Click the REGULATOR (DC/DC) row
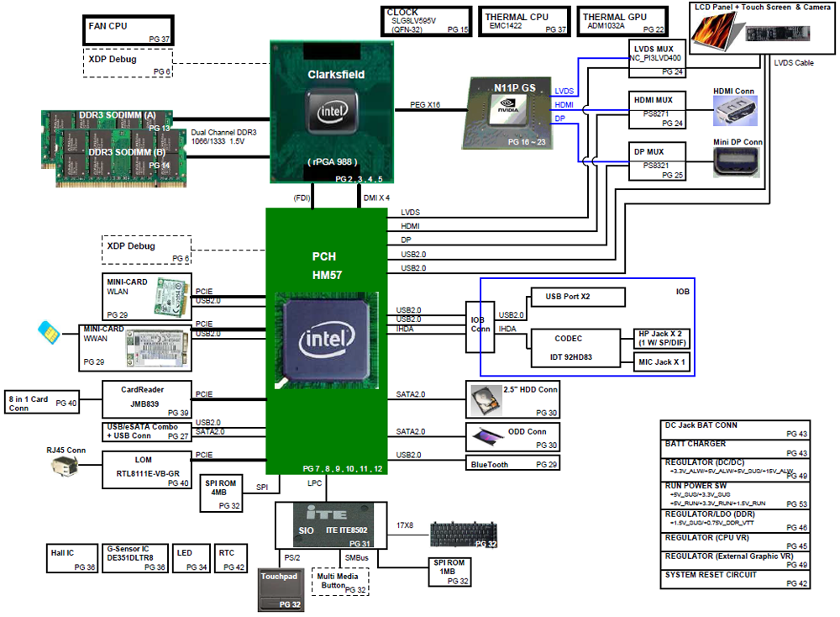This screenshot has width=840, height=617. tap(735, 470)
